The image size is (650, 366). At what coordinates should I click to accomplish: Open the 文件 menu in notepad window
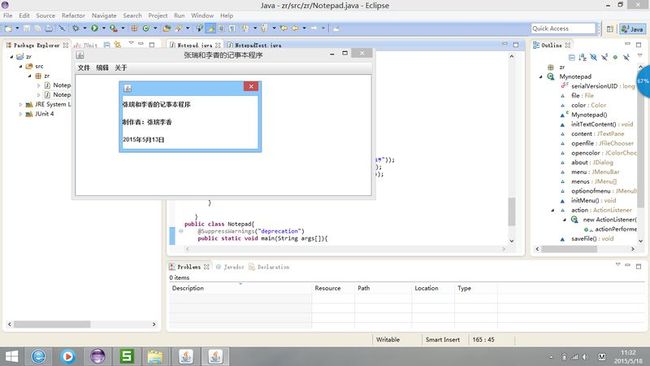(x=84, y=68)
